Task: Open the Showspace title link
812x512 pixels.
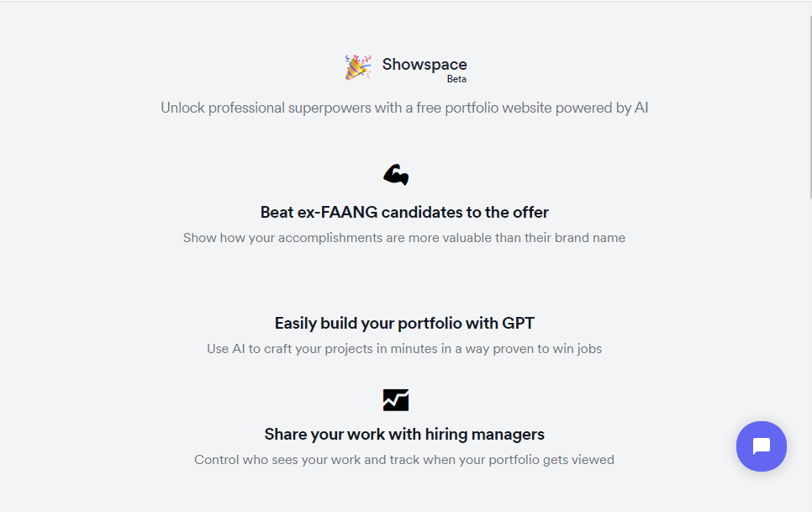Action: click(x=424, y=64)
